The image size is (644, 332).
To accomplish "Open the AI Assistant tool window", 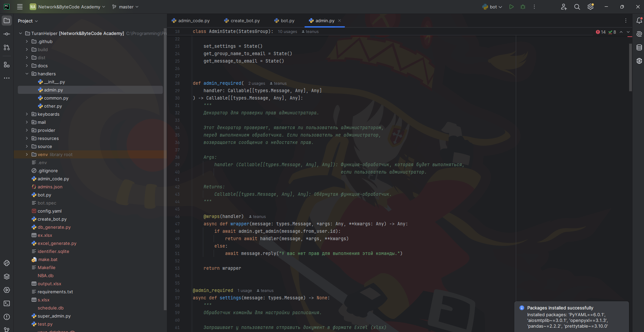I will coord(639,34).
